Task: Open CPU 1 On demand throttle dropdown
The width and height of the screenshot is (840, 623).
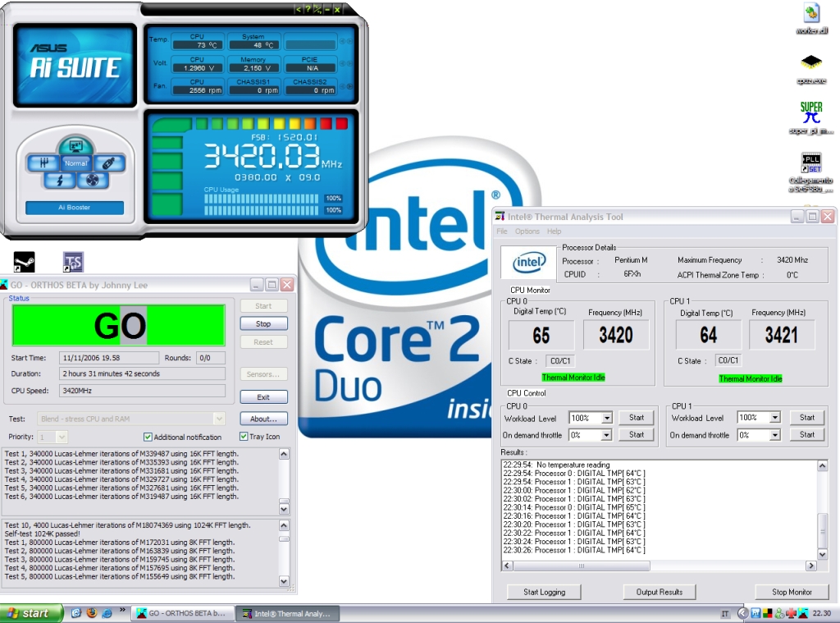Action: pyautogui.click(x=774, y=435)
